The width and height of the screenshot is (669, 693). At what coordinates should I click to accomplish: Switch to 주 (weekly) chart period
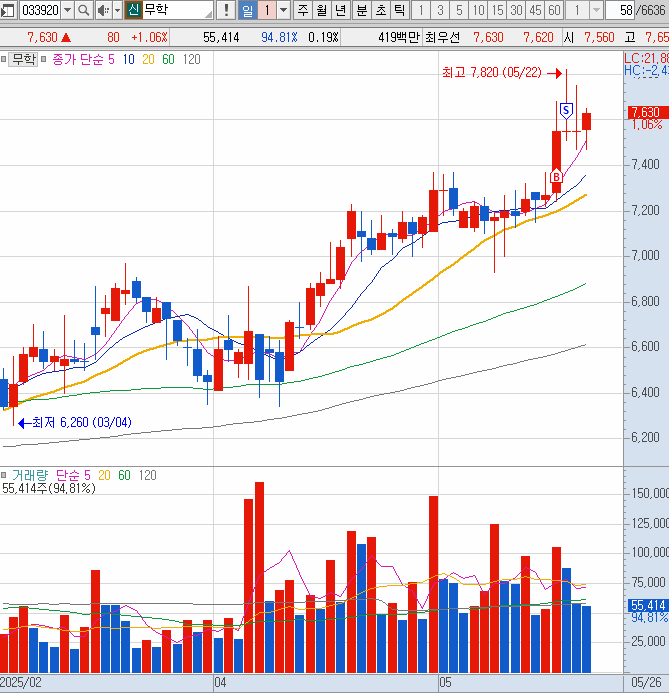pyautogui.click(x=303, y=10)
